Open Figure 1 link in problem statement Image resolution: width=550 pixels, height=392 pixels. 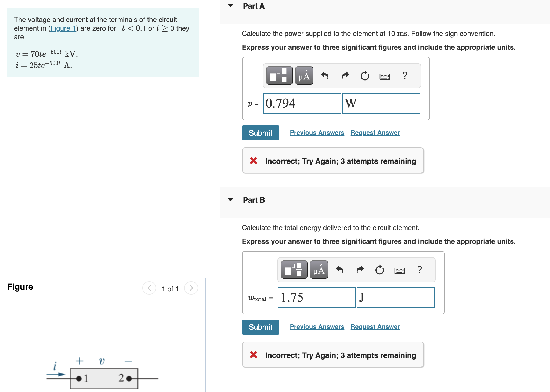(63, 28)
